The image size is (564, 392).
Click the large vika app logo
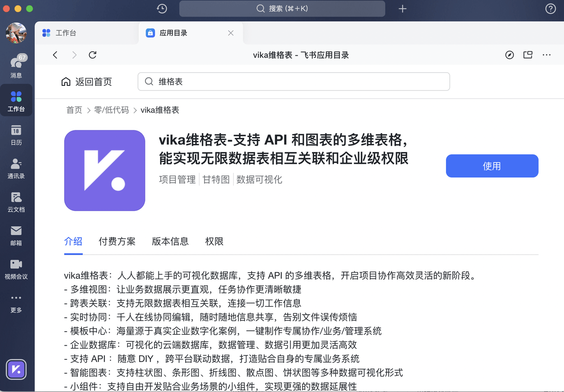[105, 170]
